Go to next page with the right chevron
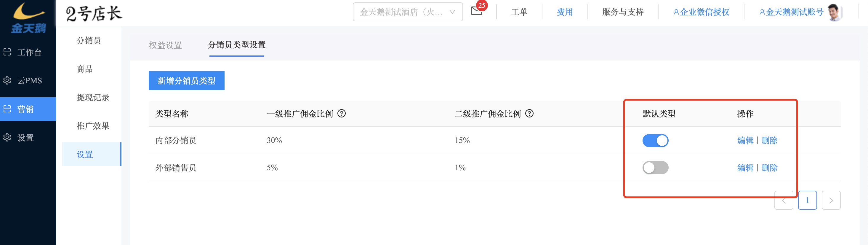This screenshot has height=245, width=868. [831, 200]
